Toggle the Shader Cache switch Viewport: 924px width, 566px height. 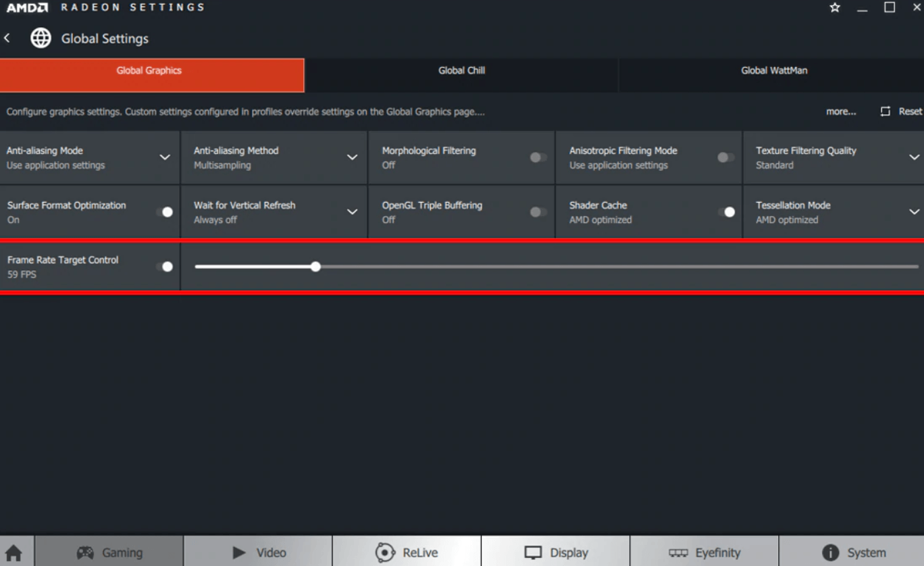(726, 212)
